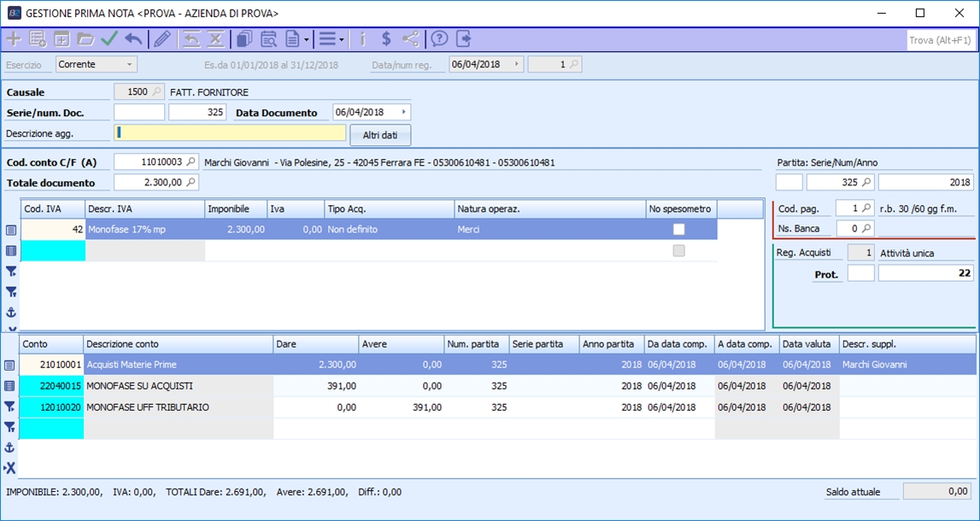This screenshot has height=521, width=980.
Task: Click the 'Altri dati' button
Action: point(380,135)
